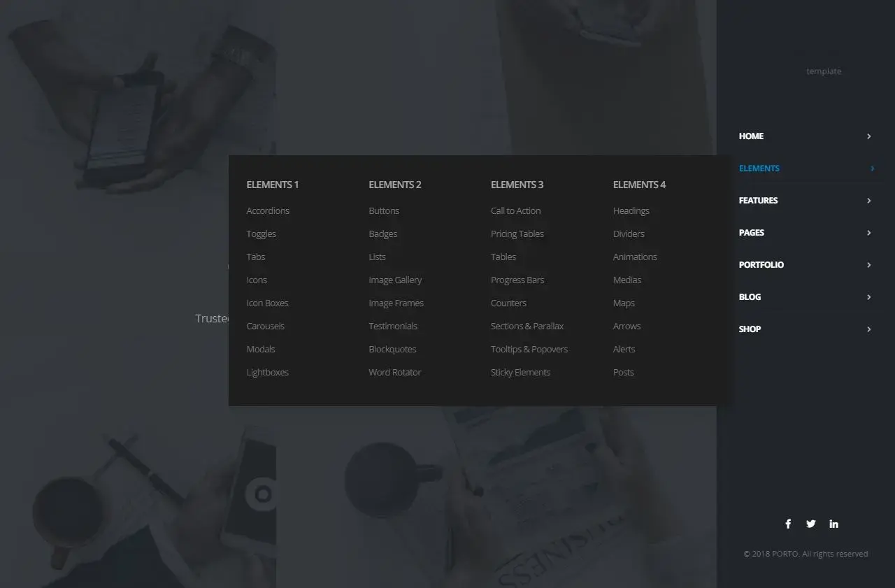The height and width of the screenshot is (588, 895).
Task: Click the Posts link in Elements 4
Action: [624, 373]
